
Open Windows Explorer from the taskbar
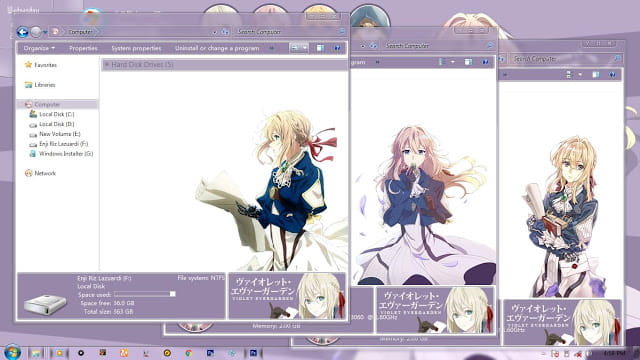click(x=36, y=353)
